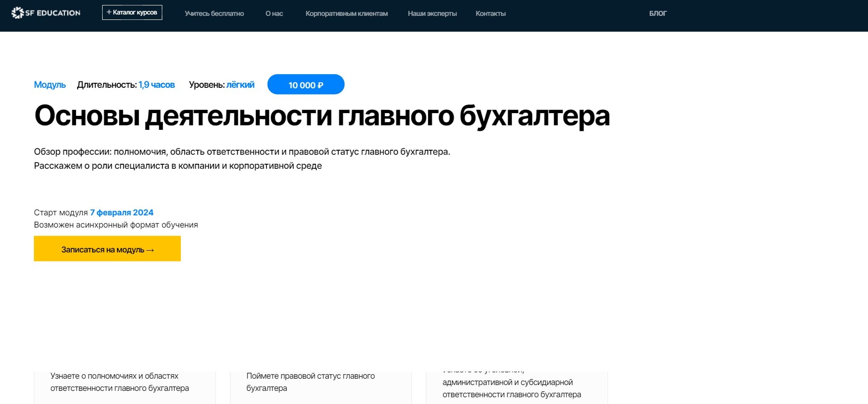Click the blue Модуль label
868x404 pixels.
(50, 85)
